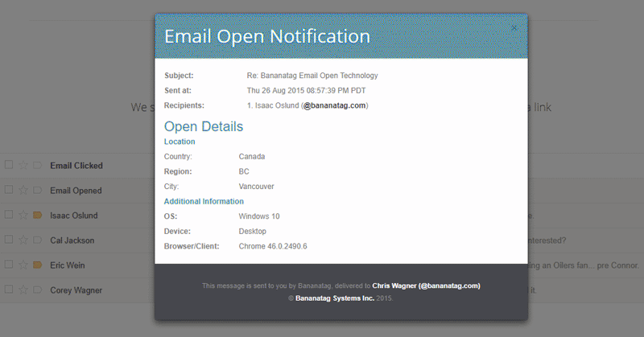644x337 pixels.
Task: Click the subject Re: Bananatag Email Open Technology
Action: pyautogui.click(x=312, y=76)
